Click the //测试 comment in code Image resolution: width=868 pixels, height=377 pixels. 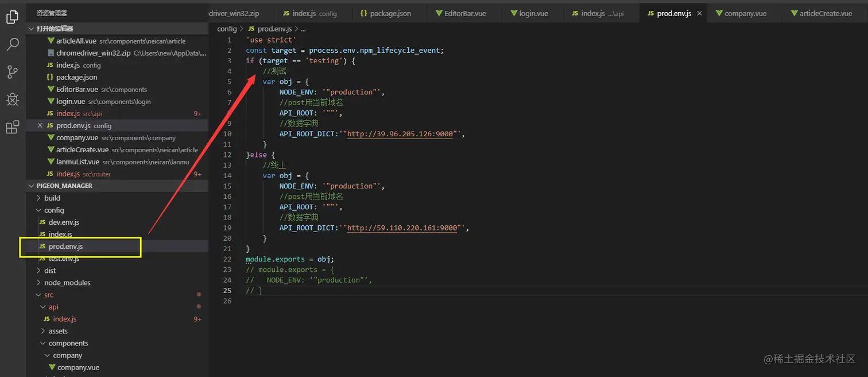coord(274,71)
